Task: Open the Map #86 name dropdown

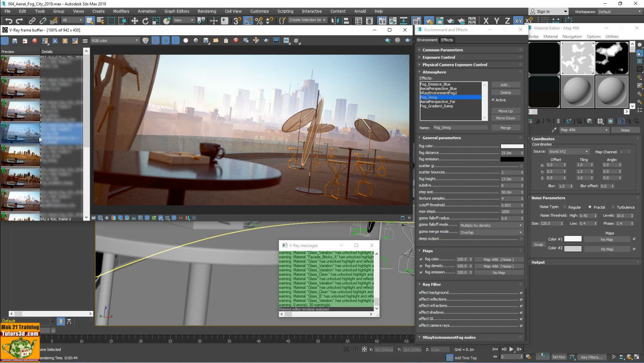Action: coord(584,130)
